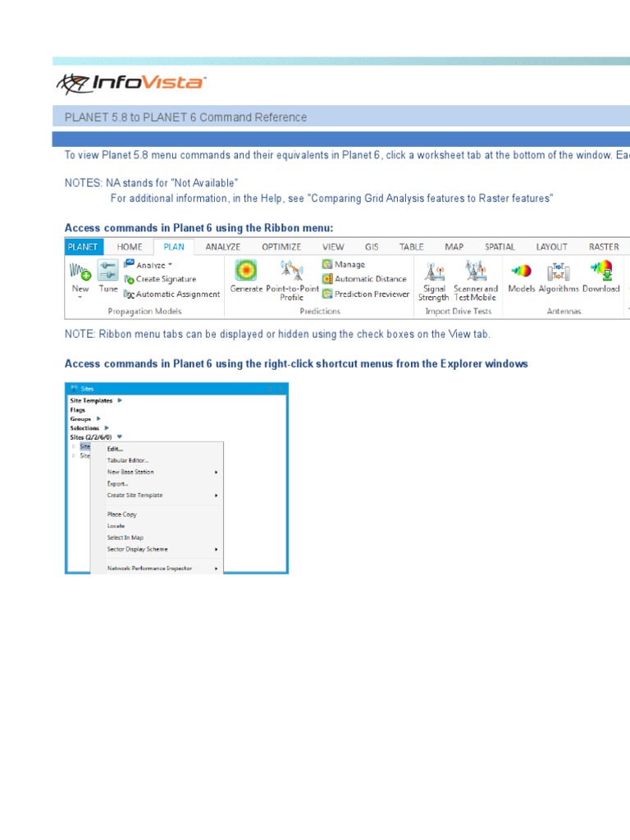Screen dimensions: 630x840
Task: Switch to the ANALYZE ribbon tab
Action: pyautogui.click(x=223, y=246)
